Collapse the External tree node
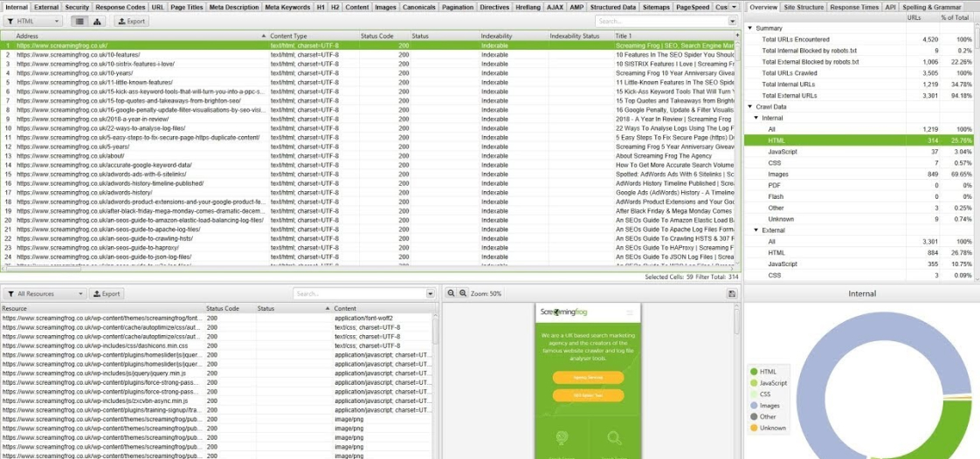The image size is (980, 459). pyautogui.click(x=756, y=230)
